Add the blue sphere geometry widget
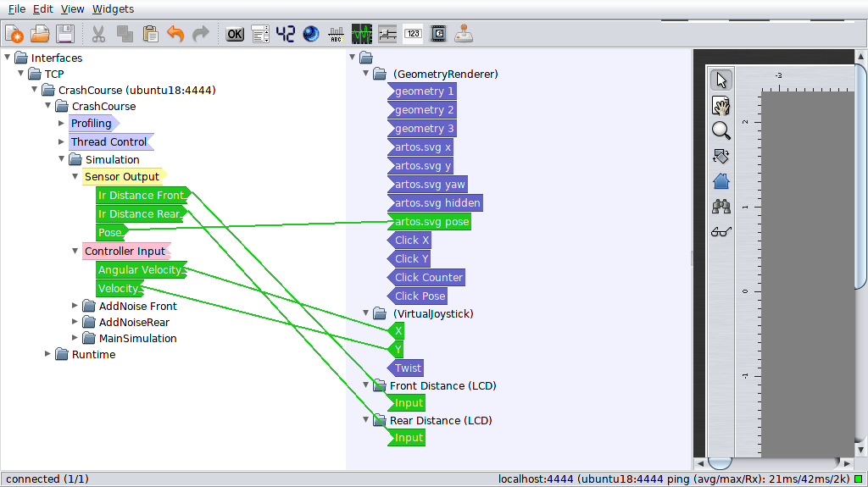868x487 pixels. [x=311, y=35]
